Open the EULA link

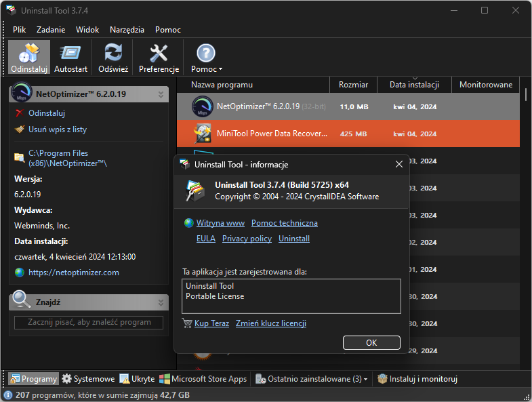click(206, 239)
